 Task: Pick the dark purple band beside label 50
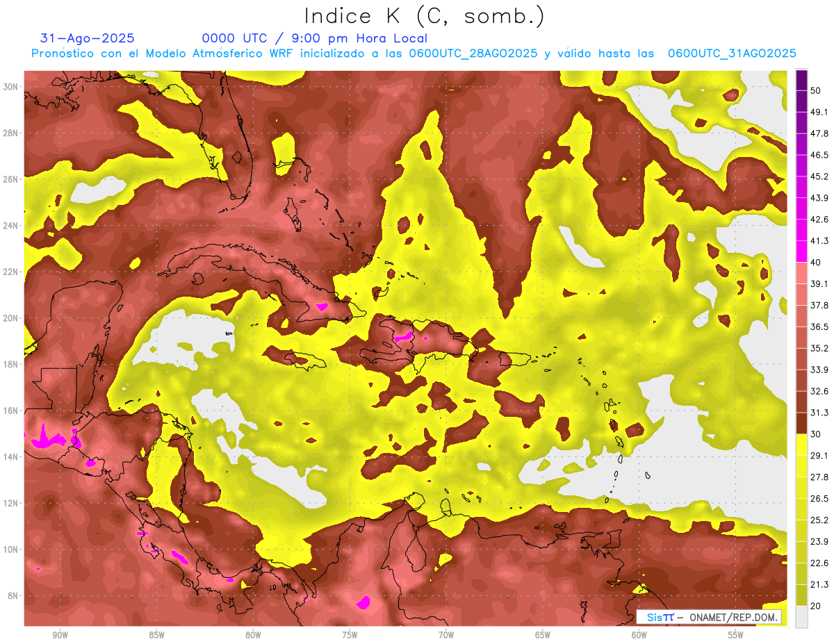[801, 80]
